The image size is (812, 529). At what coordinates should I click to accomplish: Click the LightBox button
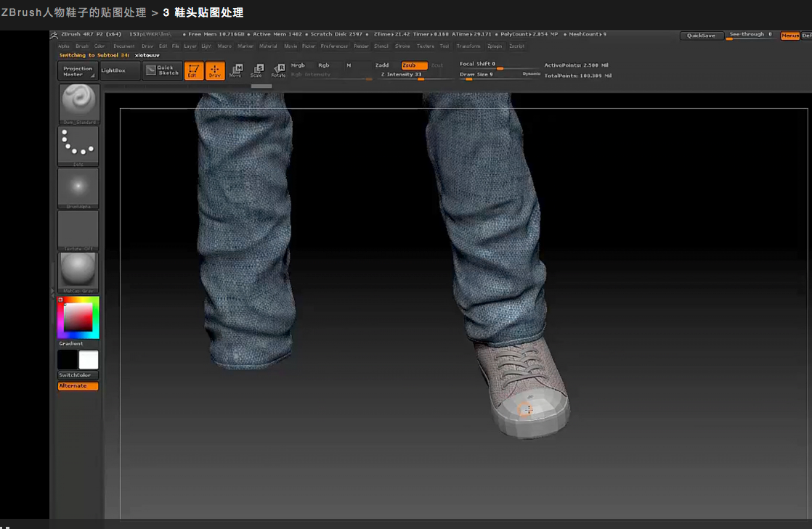click(120, 71)
